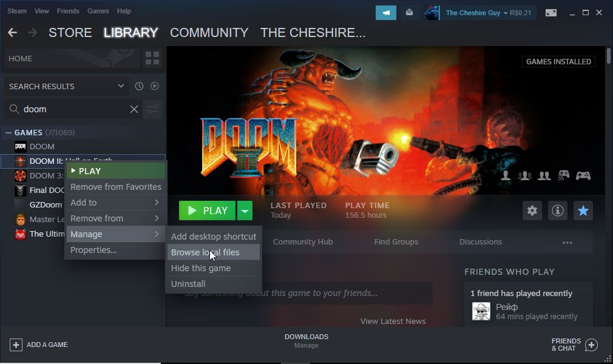The height and width of the screenshot is (364, 613).
Task: Click the Remote Play broadcast icon
Action: click(x=563, y=175)
